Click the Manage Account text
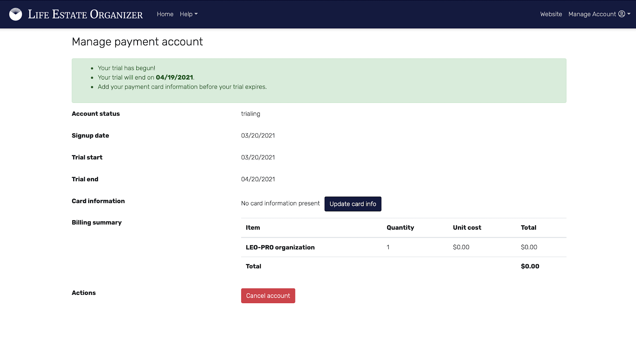Screen dimensions: 636x364 pyautogui.click(x=592, y=14)
